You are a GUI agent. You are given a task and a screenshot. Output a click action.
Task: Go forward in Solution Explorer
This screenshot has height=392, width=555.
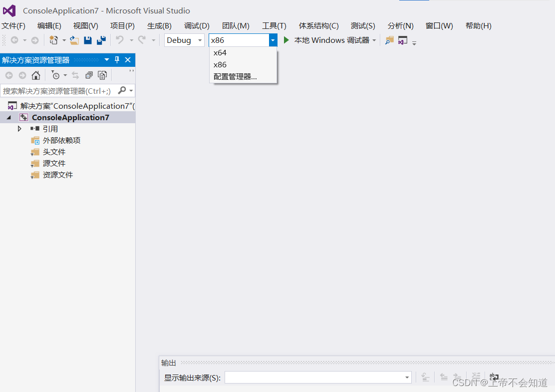tap(22, 75)
